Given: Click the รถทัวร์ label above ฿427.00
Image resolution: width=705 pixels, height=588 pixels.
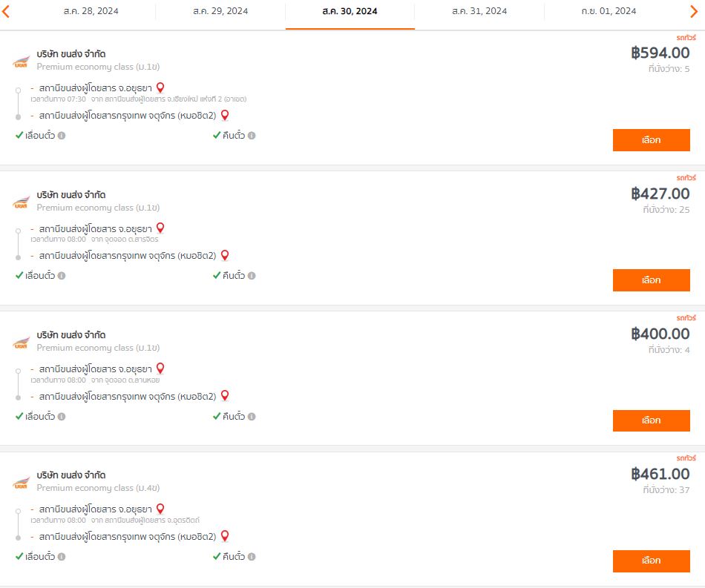Looking at the screenshot, I should [x=686, y=178].
